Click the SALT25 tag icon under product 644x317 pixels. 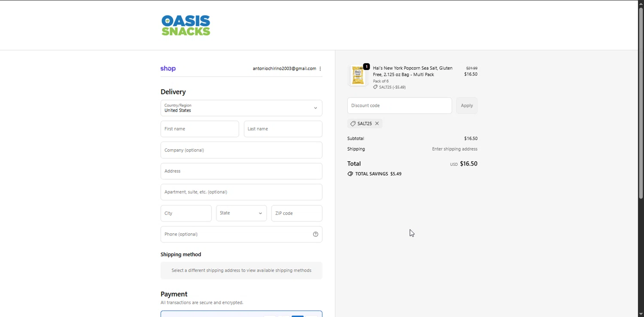(x=375, y=87)
